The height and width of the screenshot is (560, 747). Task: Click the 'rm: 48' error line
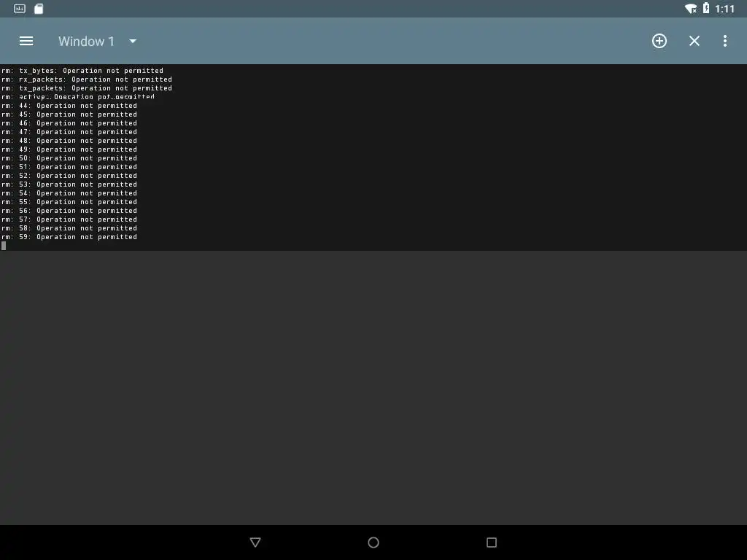(69, 141)
